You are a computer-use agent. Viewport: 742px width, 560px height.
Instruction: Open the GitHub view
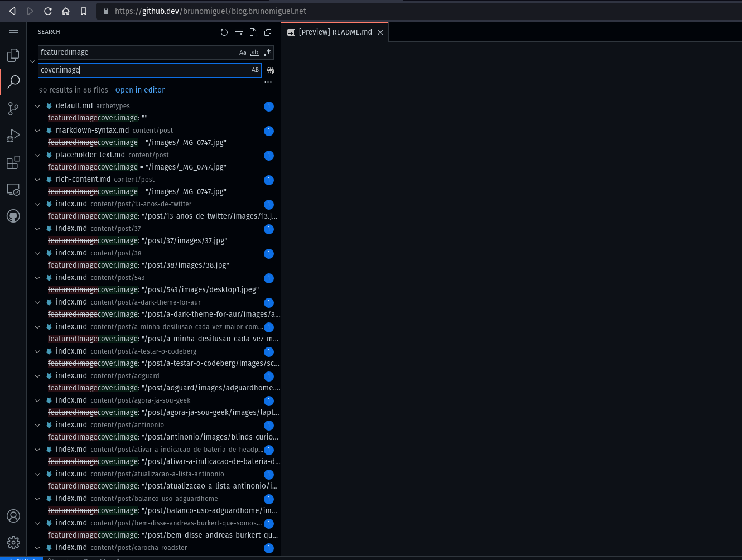click(x=13, y=216)
